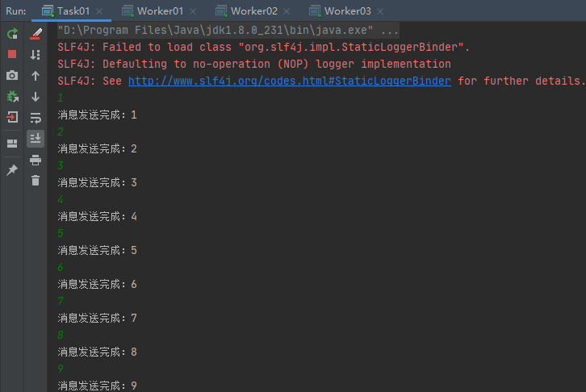586x392 pixels.
Task: Click the camera dump threads icon
Action: [x=12, y=75]
